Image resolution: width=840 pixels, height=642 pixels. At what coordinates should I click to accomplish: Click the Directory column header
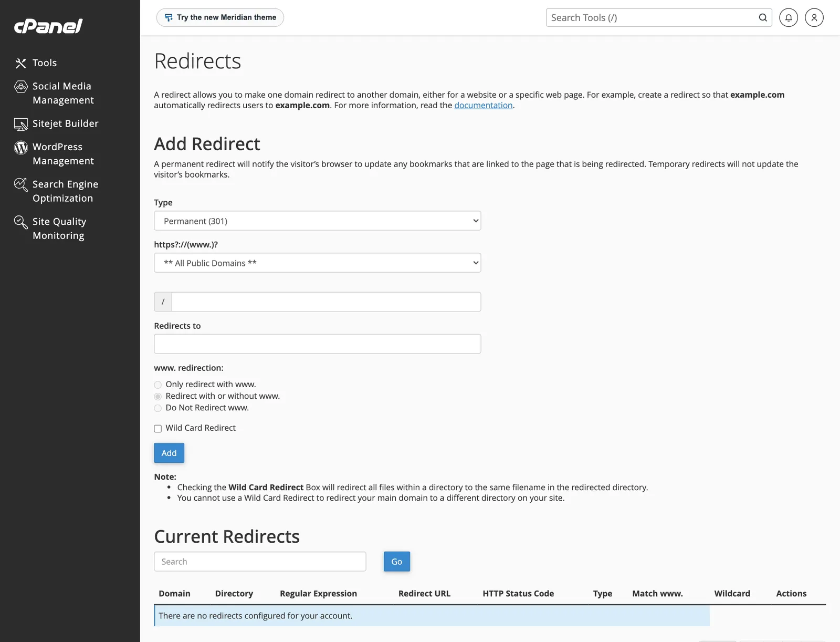(x=234, y=594)
